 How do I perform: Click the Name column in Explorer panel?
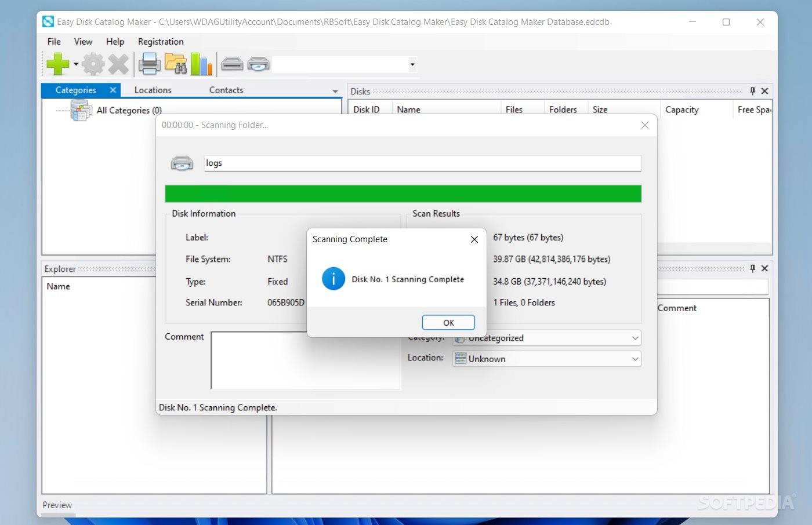(59, 286)
